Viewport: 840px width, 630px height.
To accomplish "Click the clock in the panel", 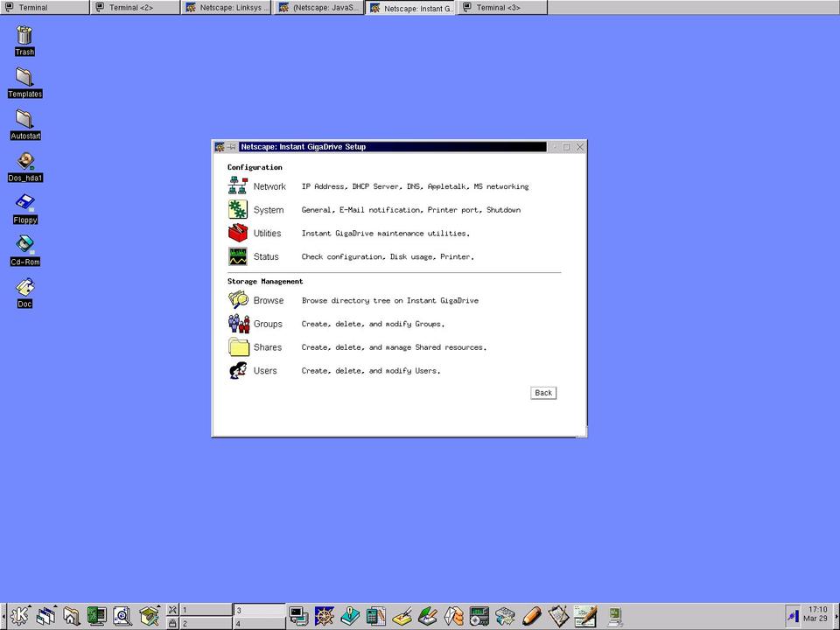I will click(x=816, y=614).
